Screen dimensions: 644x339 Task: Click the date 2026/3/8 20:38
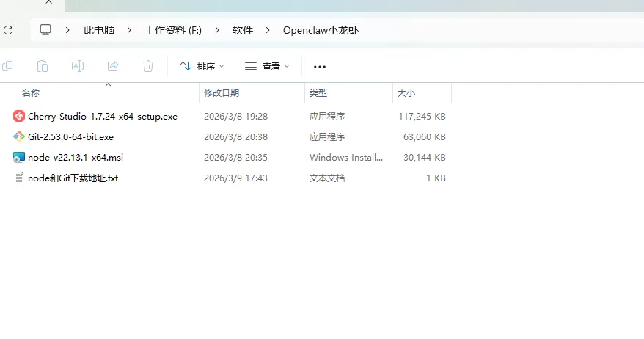click(235, 136)
